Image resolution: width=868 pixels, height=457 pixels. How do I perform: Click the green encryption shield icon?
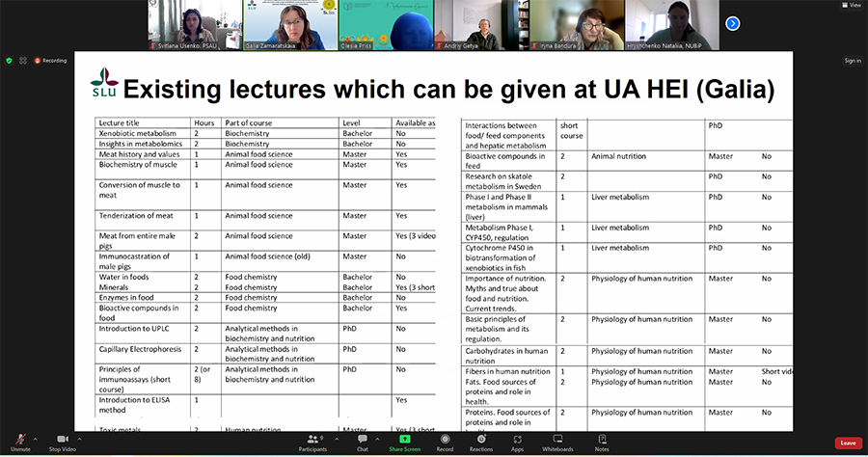coord(9,61)
